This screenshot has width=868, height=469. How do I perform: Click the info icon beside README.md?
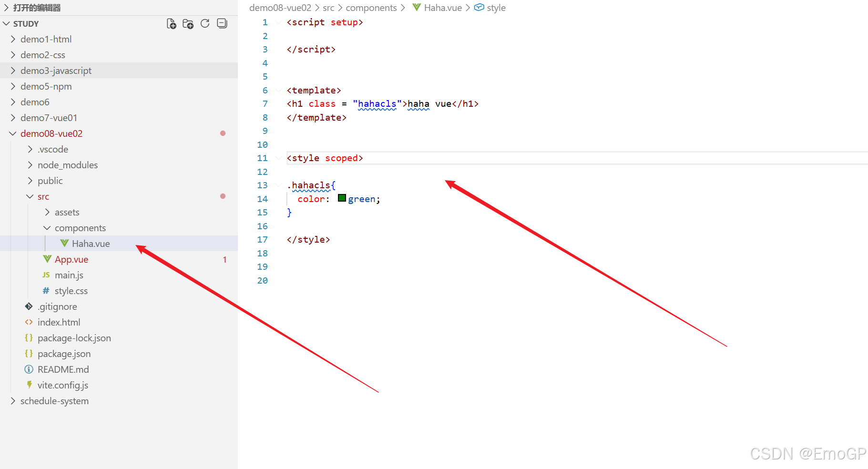[x=29, y=369]
